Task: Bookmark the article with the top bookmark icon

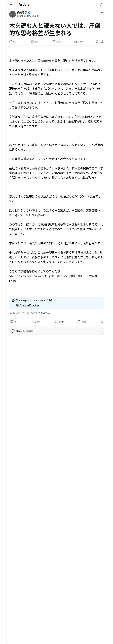Action: [97, 41]
